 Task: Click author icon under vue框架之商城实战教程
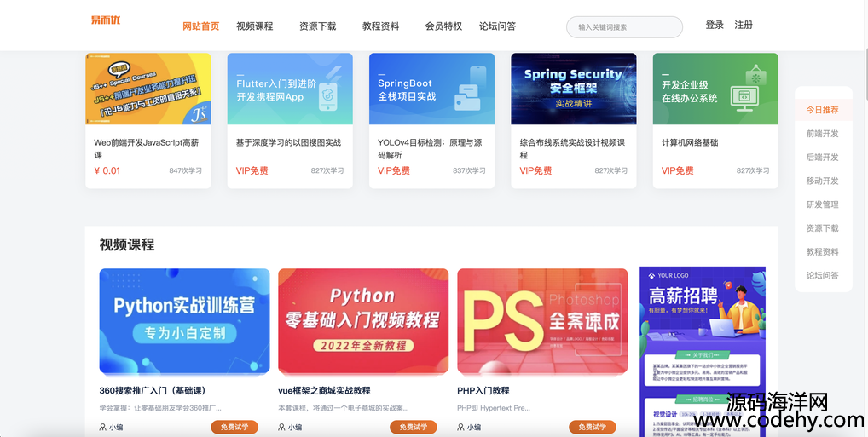pos(281,427)
